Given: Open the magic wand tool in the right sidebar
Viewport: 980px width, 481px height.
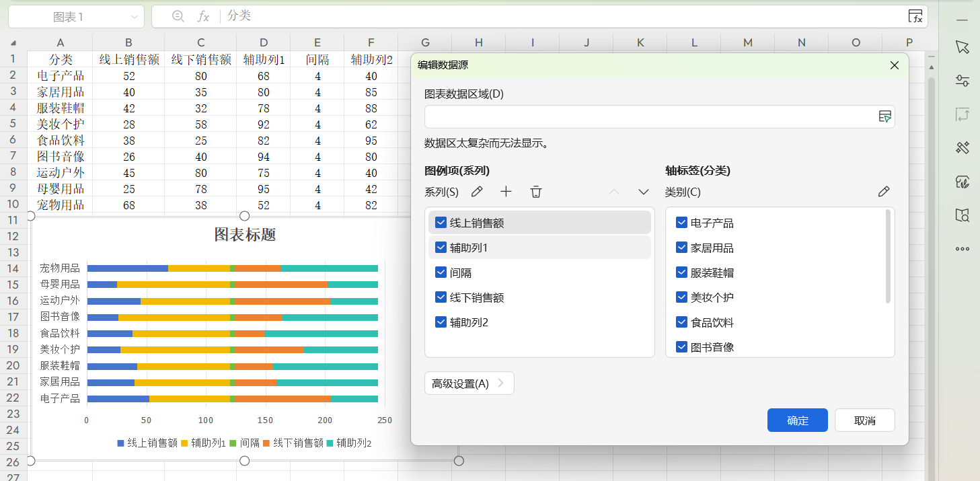Looking at the screenshot, I should click(962, 147).
